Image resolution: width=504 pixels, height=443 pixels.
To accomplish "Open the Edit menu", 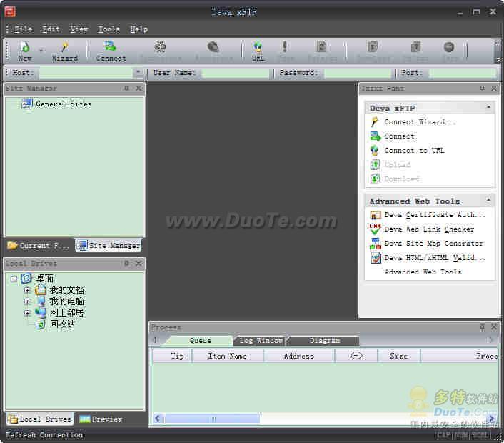I will [51, 29].
